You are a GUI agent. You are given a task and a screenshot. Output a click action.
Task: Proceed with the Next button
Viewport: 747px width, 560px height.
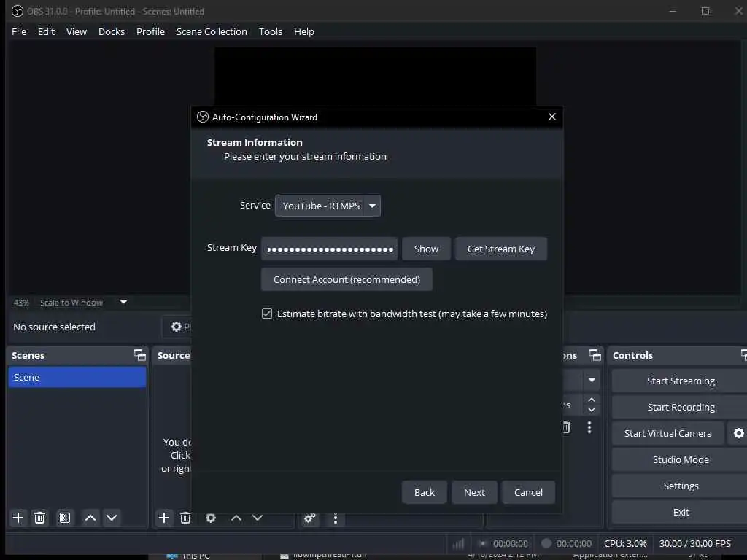click(474, 492)
